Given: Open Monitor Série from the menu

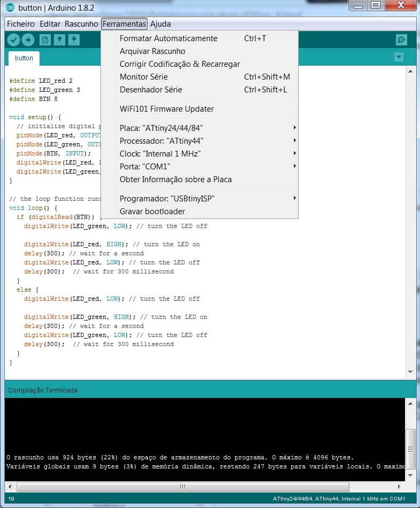Looking at the screenshot, I should (x=199, y=77).
